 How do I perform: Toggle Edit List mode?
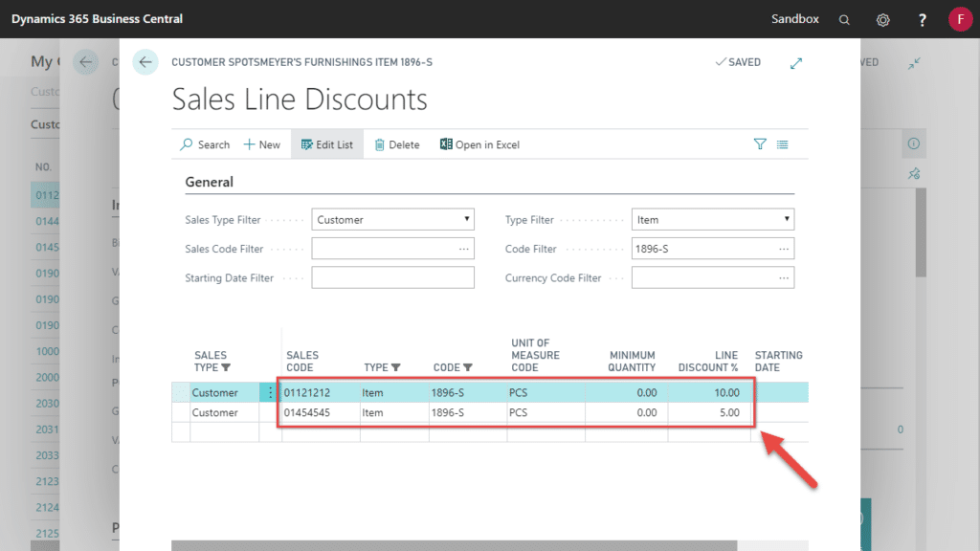pos(327,144)
